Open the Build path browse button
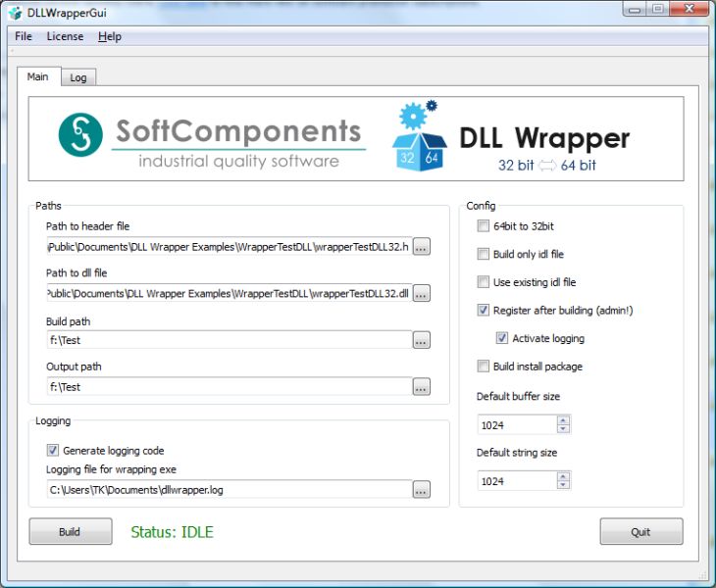This screenshot has height=588, width=716. coord(421,340)
